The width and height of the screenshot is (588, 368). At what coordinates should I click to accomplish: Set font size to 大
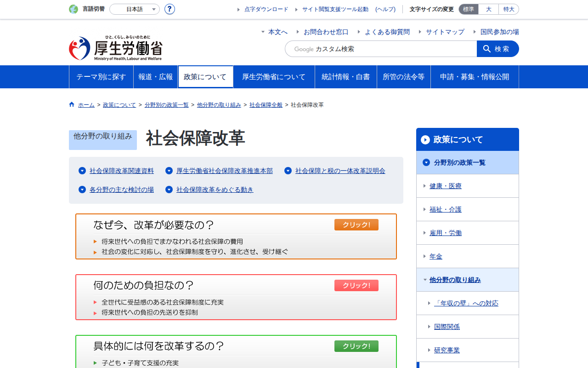pyautogui.click(x=488, y=9)
